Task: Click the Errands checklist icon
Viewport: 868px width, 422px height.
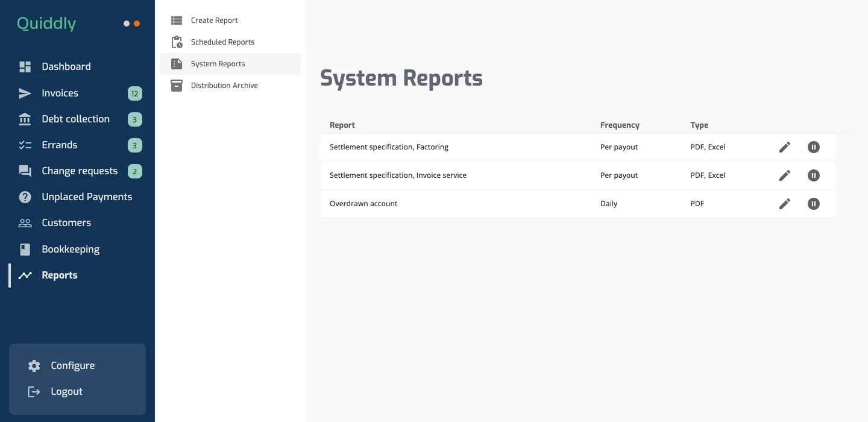Action: coord(25,145)
